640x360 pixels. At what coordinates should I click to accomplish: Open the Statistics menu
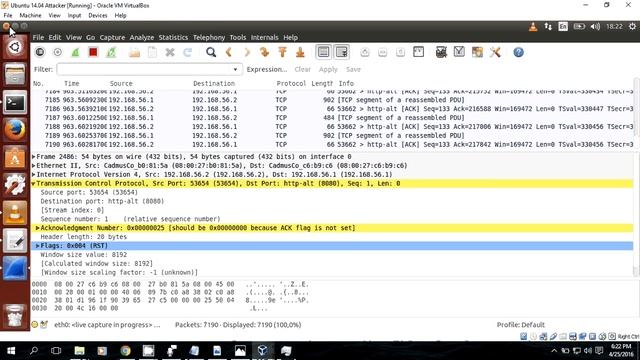pyautogui.click(x=173, y=38)
